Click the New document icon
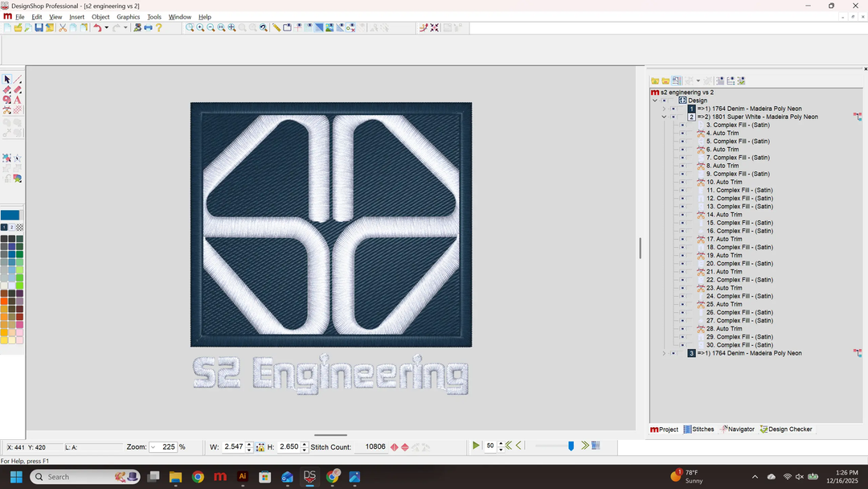Screen dimensions: 868x489 point(7,27)
